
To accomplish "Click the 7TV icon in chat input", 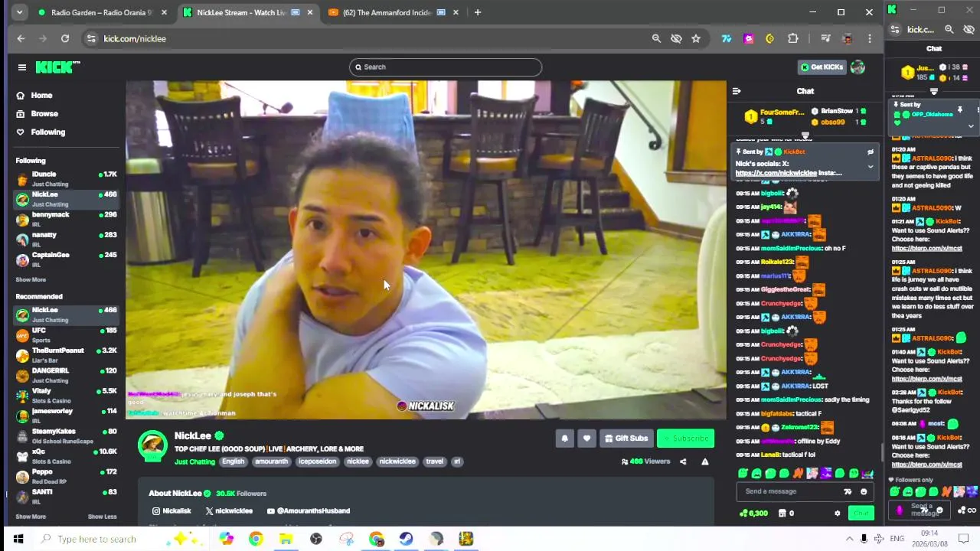I will click(848, 491).
